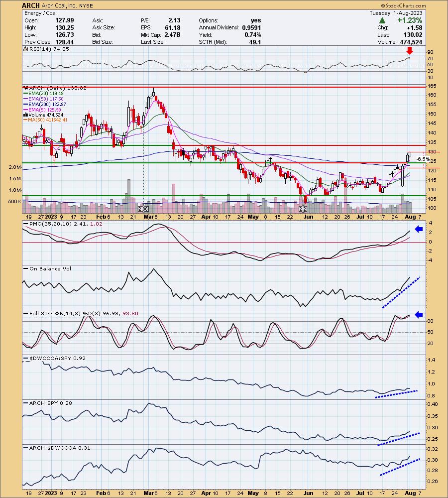Click the Mkt Cap value 2.47B
The height and width of the screenshot is (498, 448).
(172, 35)
